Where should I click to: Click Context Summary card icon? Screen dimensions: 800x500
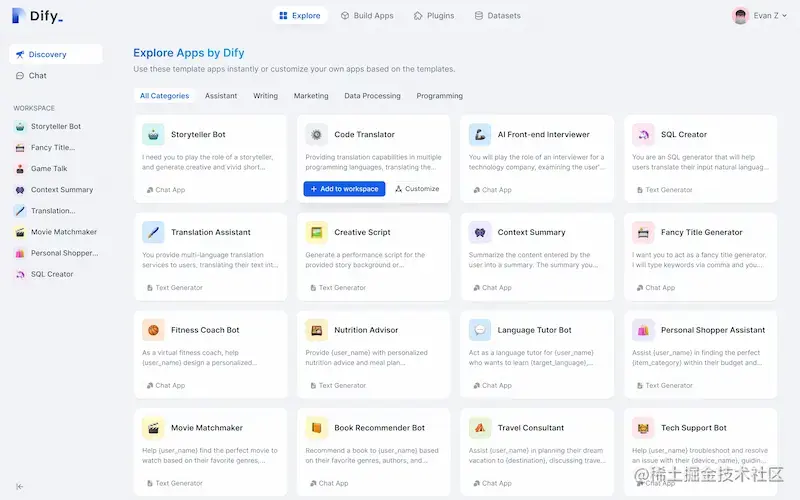(x=480, y=232)
